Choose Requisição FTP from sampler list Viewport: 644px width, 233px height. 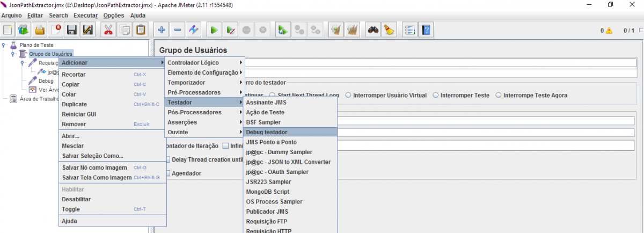[290, 221]
